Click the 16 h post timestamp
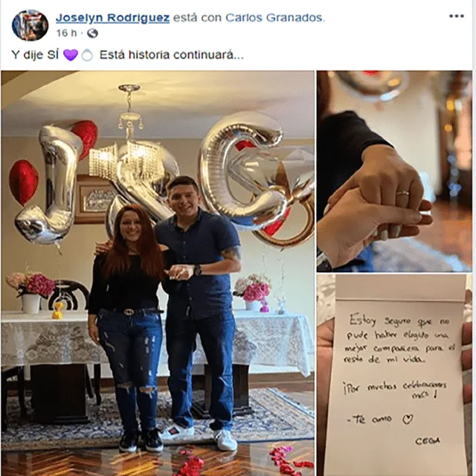Image resolution: width=476 pixels, height=476 pixels. click(x=66, y=33)
